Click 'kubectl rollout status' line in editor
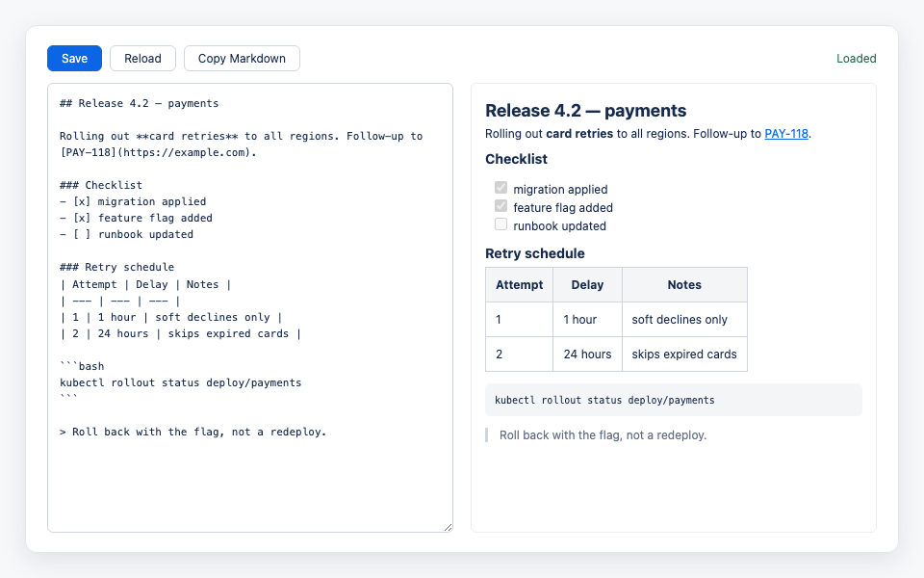 [180, 382]
